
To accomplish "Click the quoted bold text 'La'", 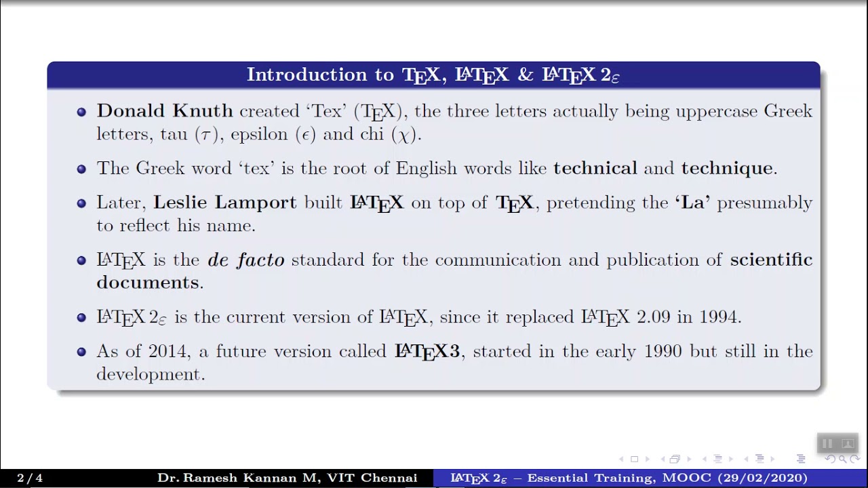I will tap(692, 203).
